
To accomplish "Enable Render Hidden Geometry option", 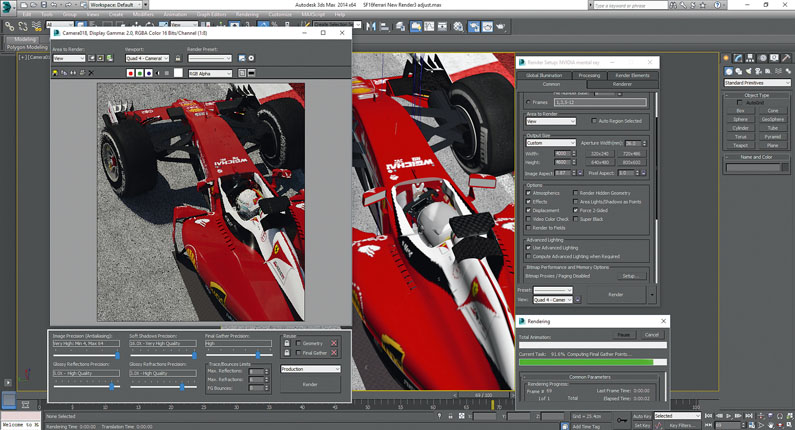I will tap(575, 193).
